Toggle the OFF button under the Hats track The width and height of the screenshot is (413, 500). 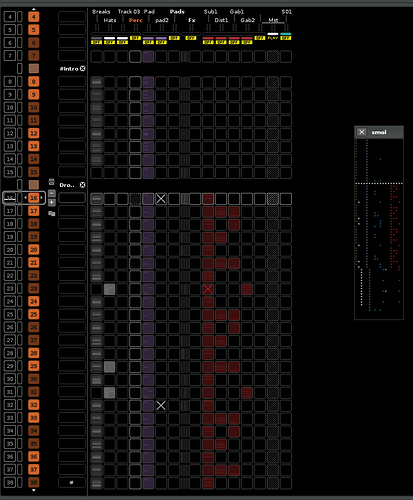pos(109,42)
